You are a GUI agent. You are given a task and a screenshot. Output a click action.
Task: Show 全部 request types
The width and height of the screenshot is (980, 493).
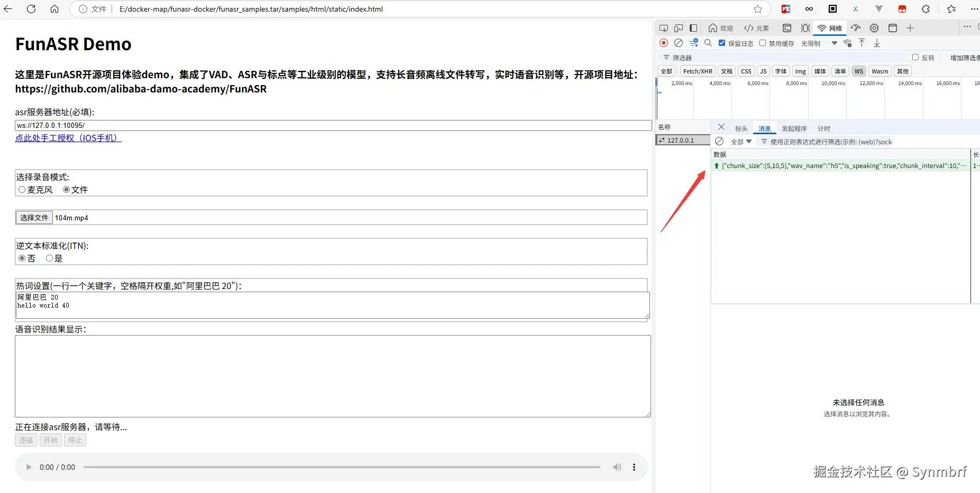pyautogui.click(x=666, y=71)
